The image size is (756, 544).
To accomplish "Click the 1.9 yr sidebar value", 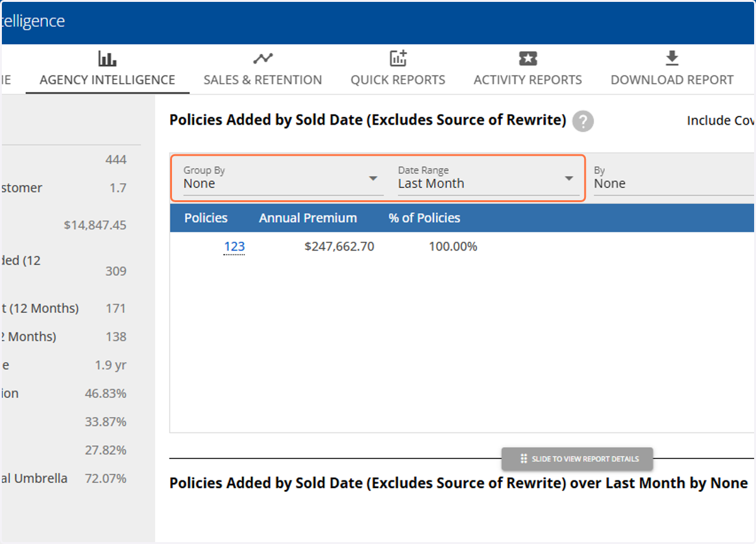I will click(x=111, y=365).
